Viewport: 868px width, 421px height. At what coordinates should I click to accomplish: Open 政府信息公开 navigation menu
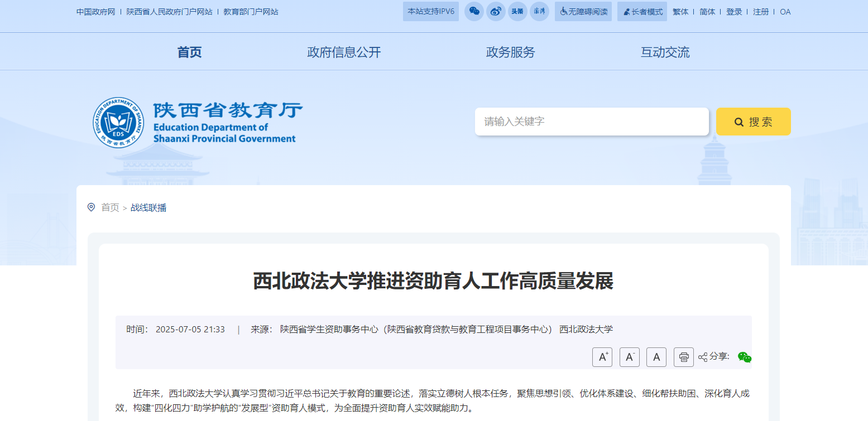click(344, 52)
